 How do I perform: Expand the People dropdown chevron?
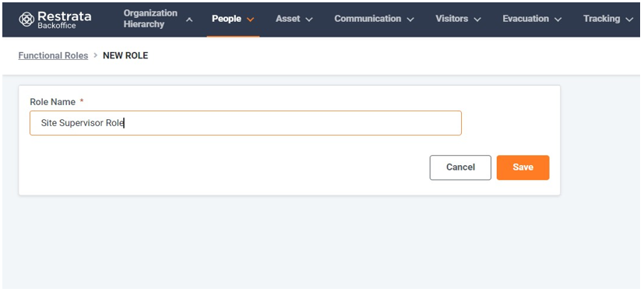click(x=251, y=19)
